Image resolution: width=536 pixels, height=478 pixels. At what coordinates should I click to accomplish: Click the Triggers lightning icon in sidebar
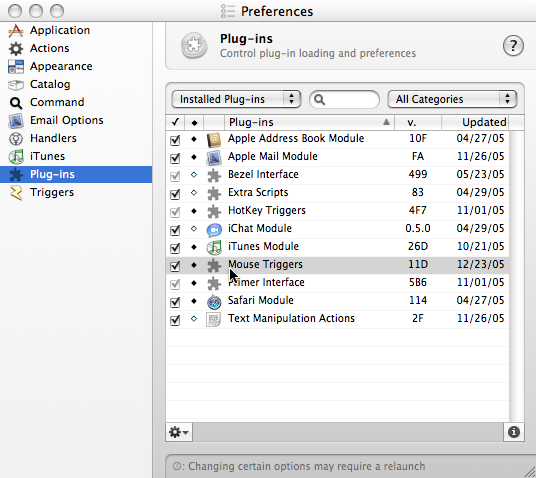pyautogui.click(x=16, y=193)
